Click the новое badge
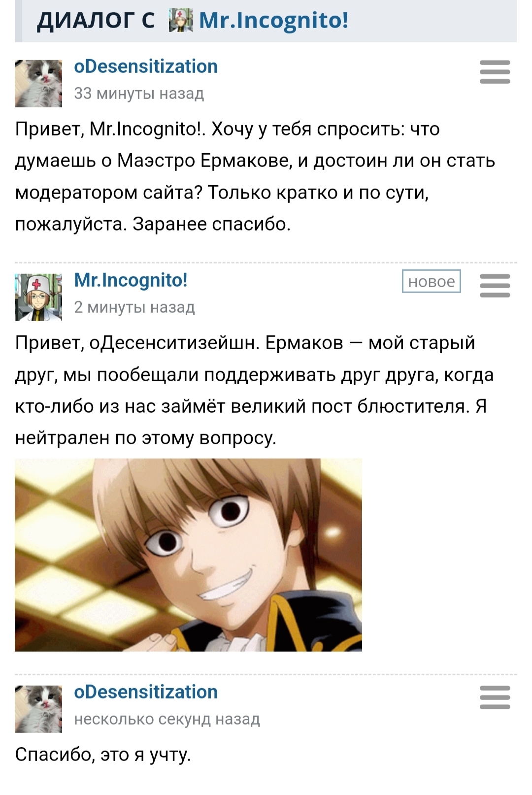532x795 pixels. tap(432, 281)
